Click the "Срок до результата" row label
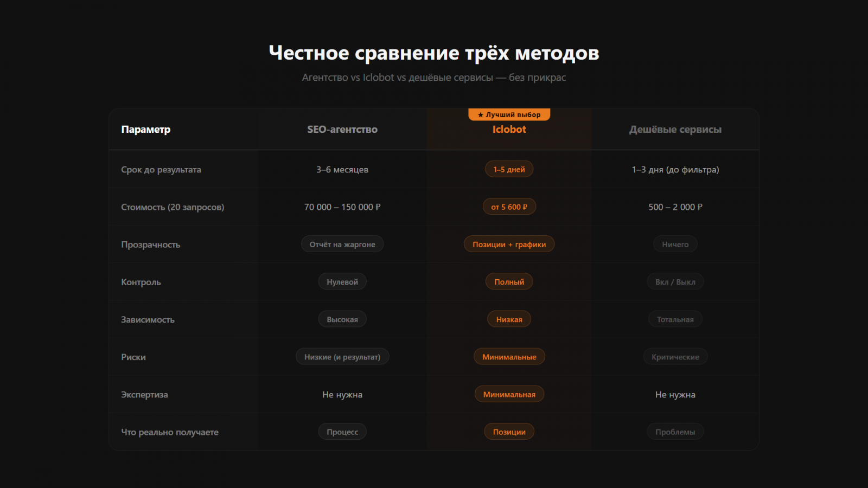The height and width of the screenshot is (488, 868). (x=161, y=170)
